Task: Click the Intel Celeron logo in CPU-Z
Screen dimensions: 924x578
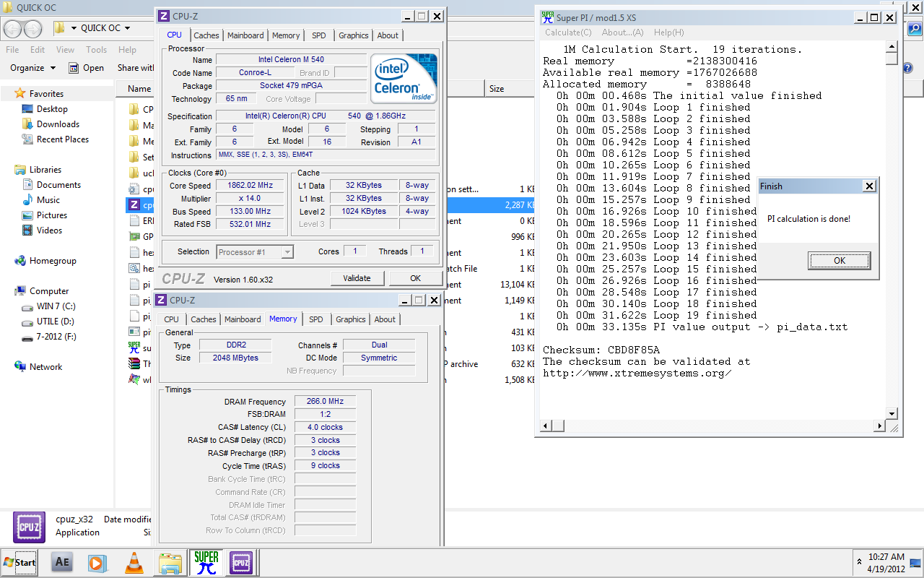Action: click(x=404, y=78)
